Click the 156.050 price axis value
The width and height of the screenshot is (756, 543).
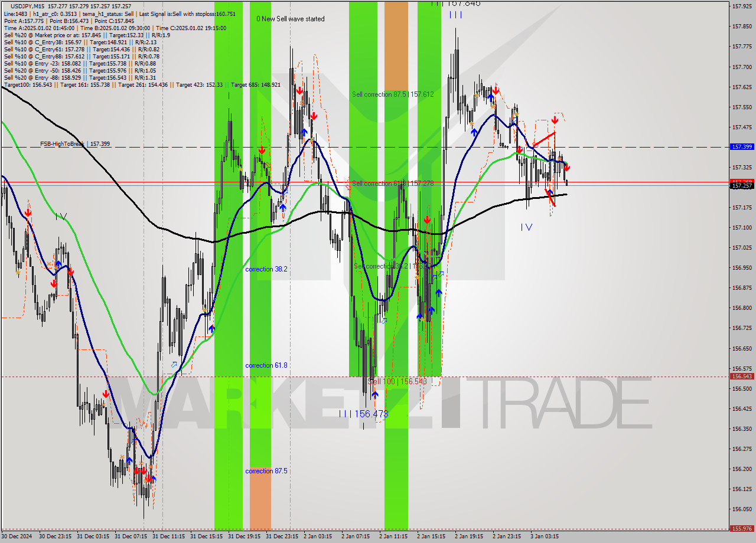tap(741, 509)
